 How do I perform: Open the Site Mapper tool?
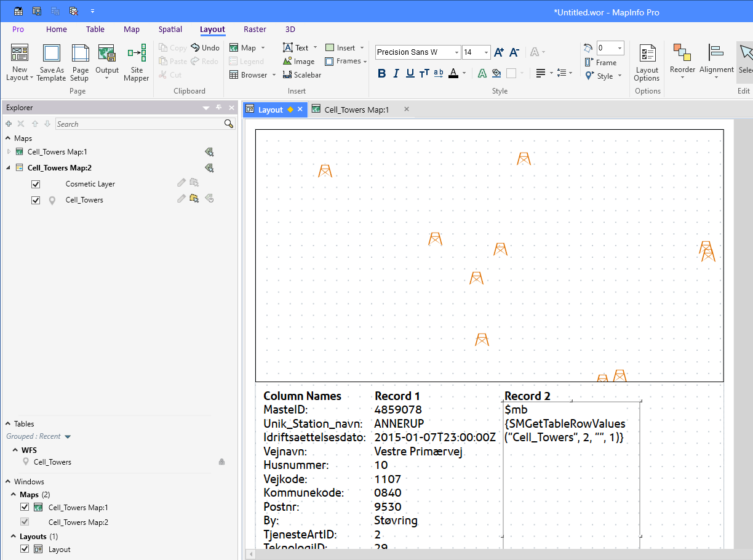(136, 62)
